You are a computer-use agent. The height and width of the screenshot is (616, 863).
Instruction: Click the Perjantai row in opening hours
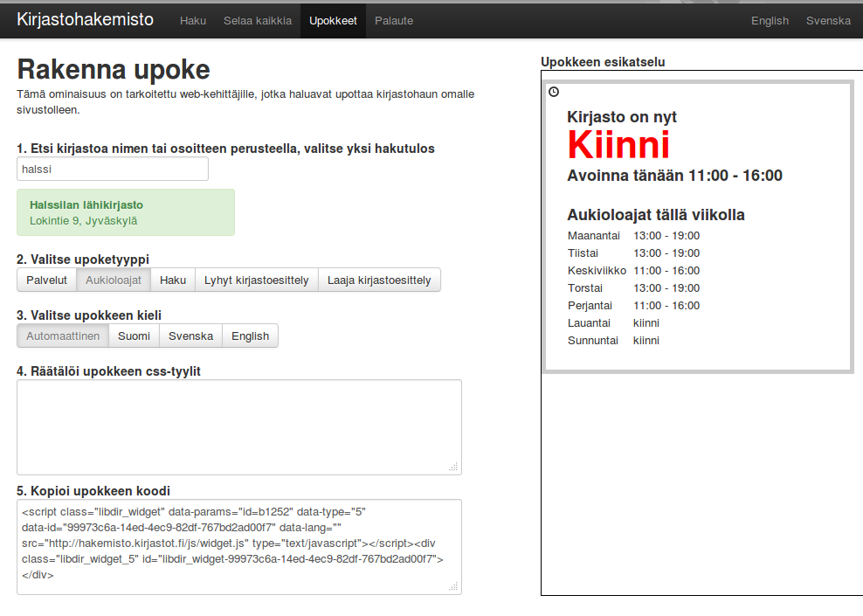click(634, 306)
